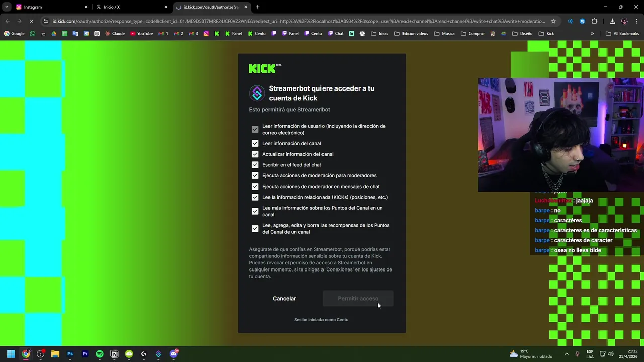The width and height of the screenshot is (644, 362).
Task: Uncheck KICKs related information checkbox
Action: 255,197
